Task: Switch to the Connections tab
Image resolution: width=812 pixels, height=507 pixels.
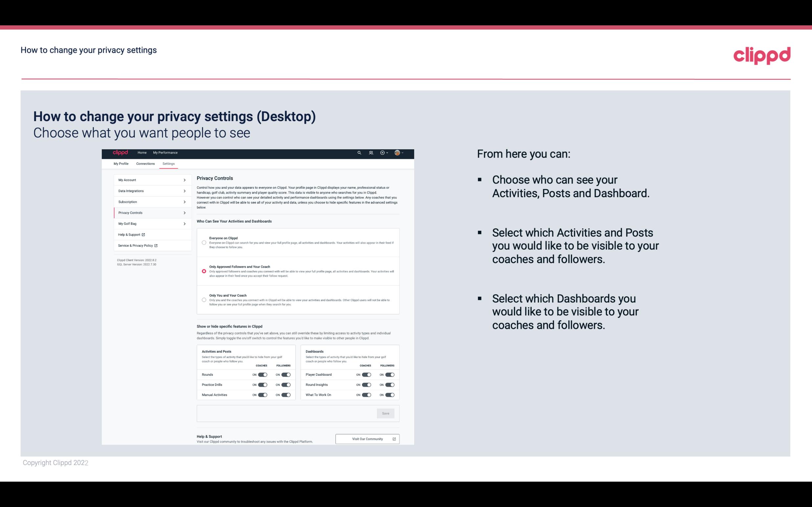Action: [145, 163]
